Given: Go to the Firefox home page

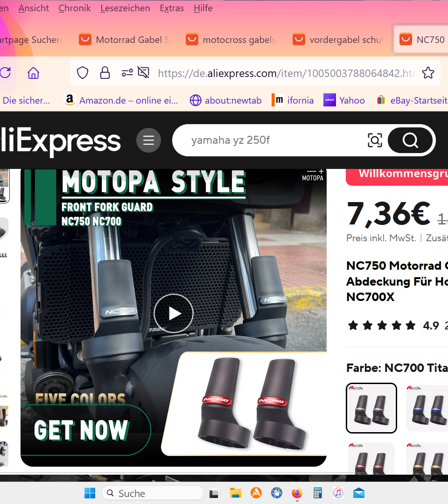Looking at the screenshot, I should coord(33,73).
